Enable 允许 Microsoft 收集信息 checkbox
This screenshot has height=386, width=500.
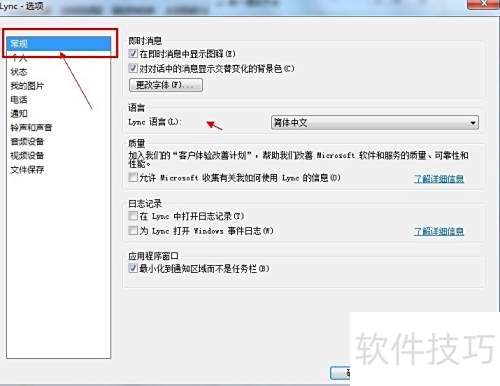pos(133,177)
